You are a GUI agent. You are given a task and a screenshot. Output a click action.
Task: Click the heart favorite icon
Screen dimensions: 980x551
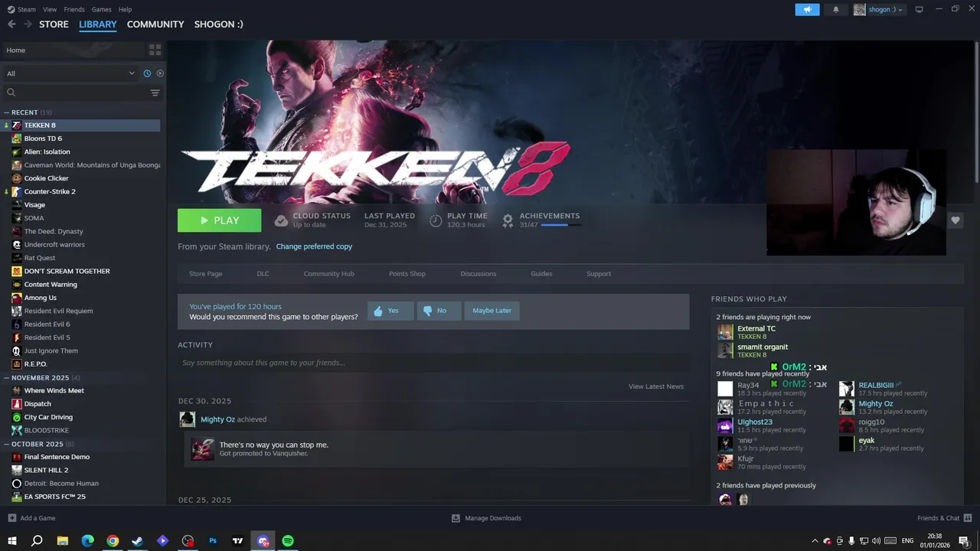pos(955,220)
